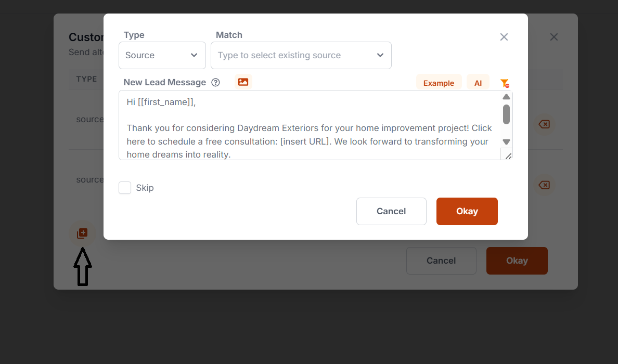Click the add new alternate message icon
The width and height of the screenshot is (618, 364).
[x=82, y=233]
